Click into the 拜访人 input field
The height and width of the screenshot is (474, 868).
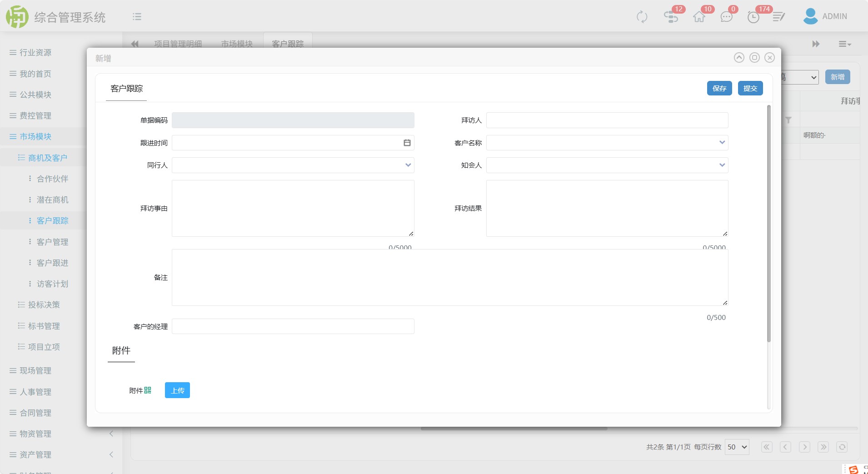(607, 120)
